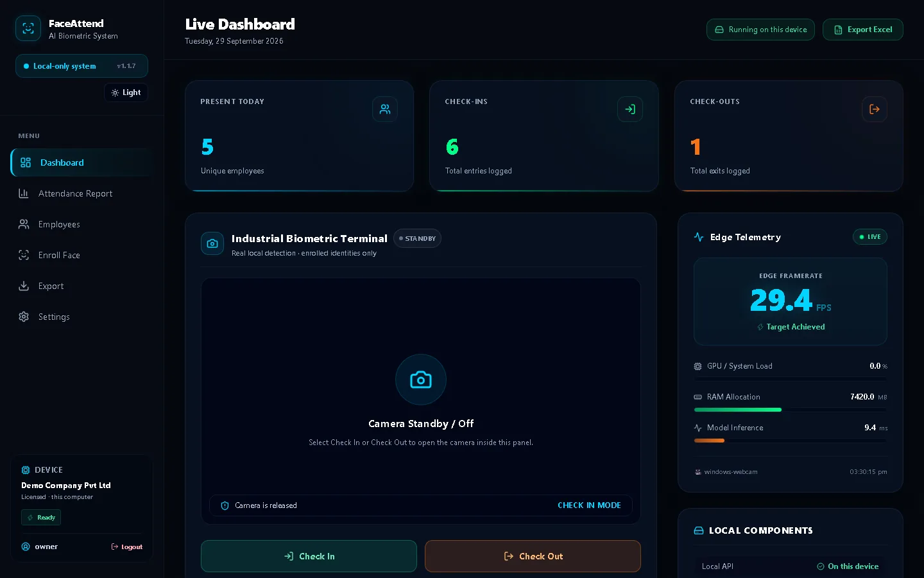Open the Export menu item
The width and height of the screenshot is (924, 578).
pos(82,286)
